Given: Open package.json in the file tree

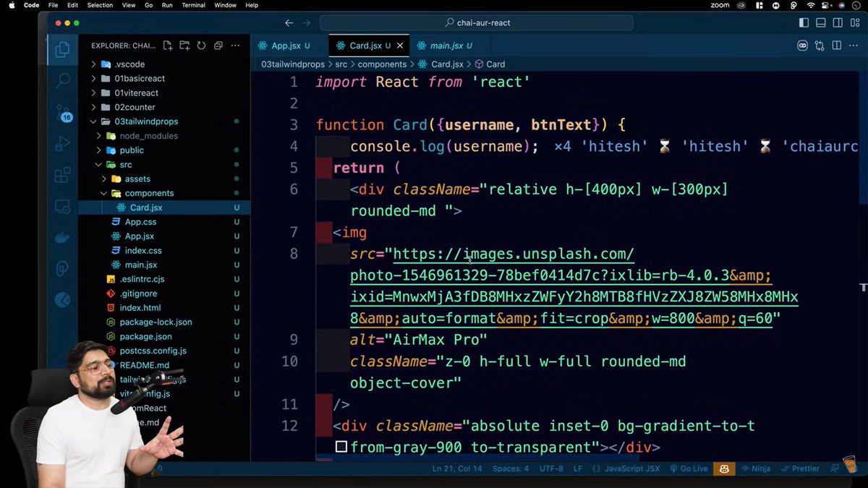Looking at the screenshot, I should (145, 336).
